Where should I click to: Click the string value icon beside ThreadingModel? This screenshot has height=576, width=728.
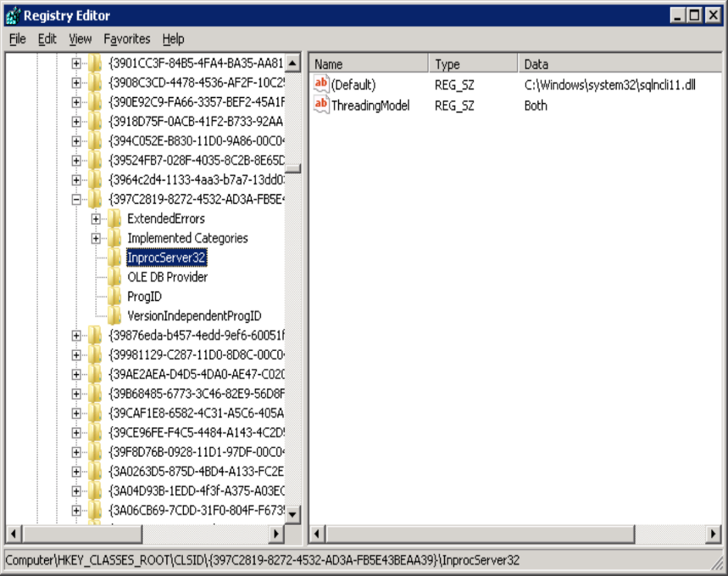[x=321, y=105]
